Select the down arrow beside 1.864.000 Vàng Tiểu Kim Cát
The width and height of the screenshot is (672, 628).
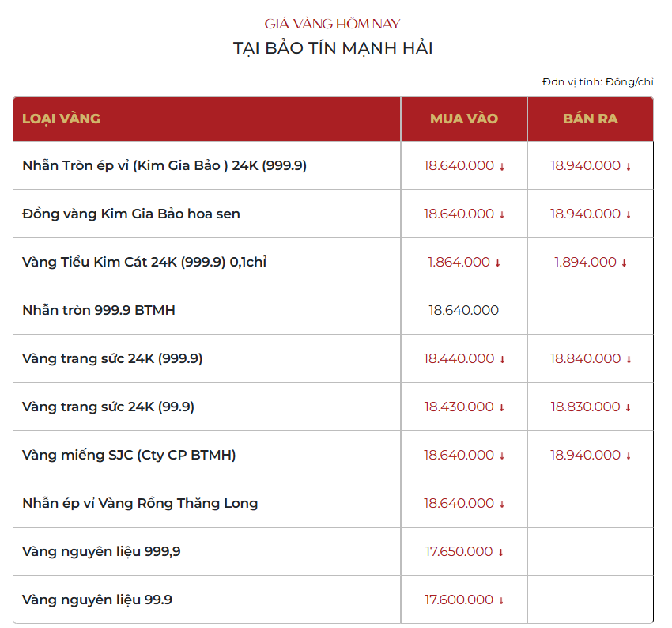coord(496,262)
